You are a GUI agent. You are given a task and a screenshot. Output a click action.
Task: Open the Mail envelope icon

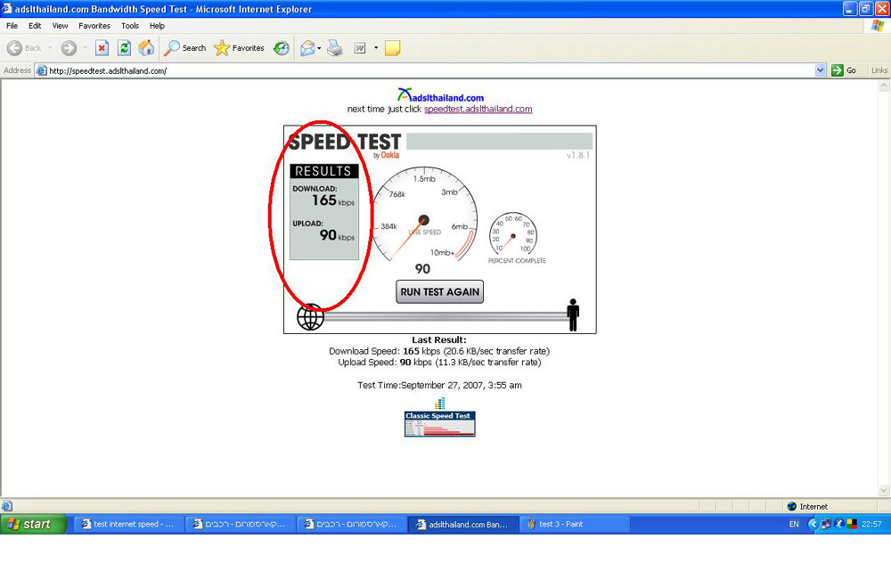(x=307, y=48)
